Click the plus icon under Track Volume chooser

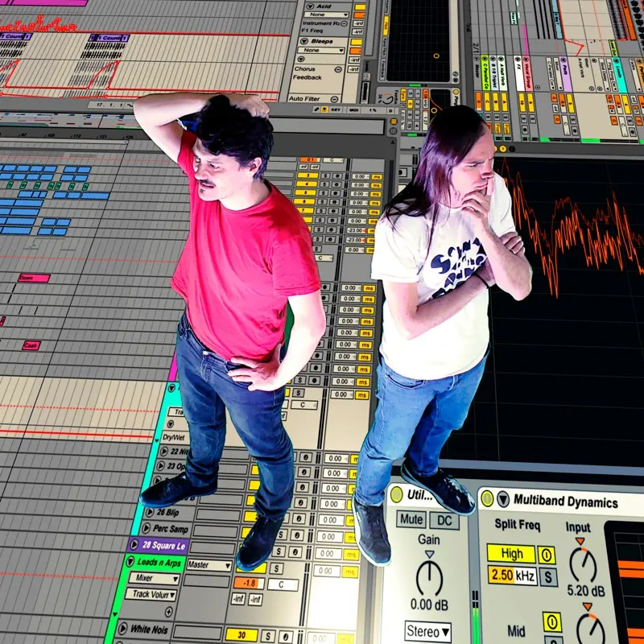tap(167, 611)
